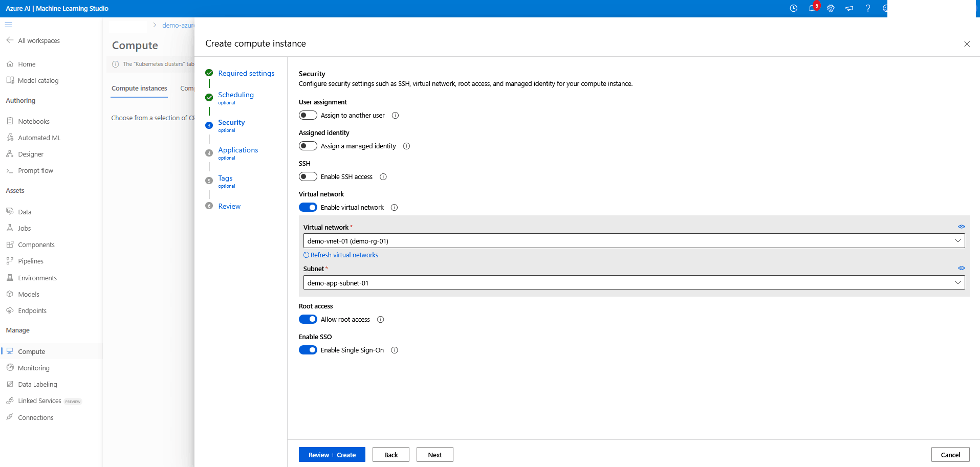Viewport: 980px width, 467px height.
Task: Select Automated ML from the Authoring panel
Action: 39,137
